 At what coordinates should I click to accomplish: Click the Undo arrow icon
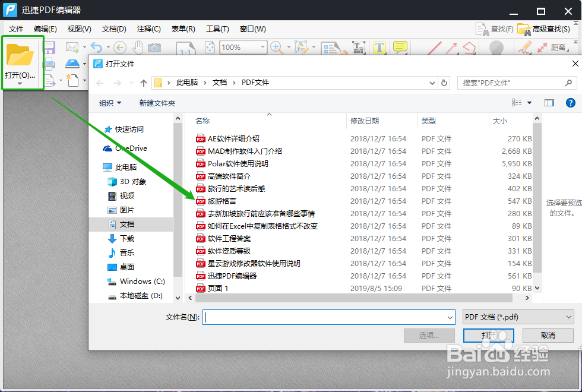tap(96, 48)
